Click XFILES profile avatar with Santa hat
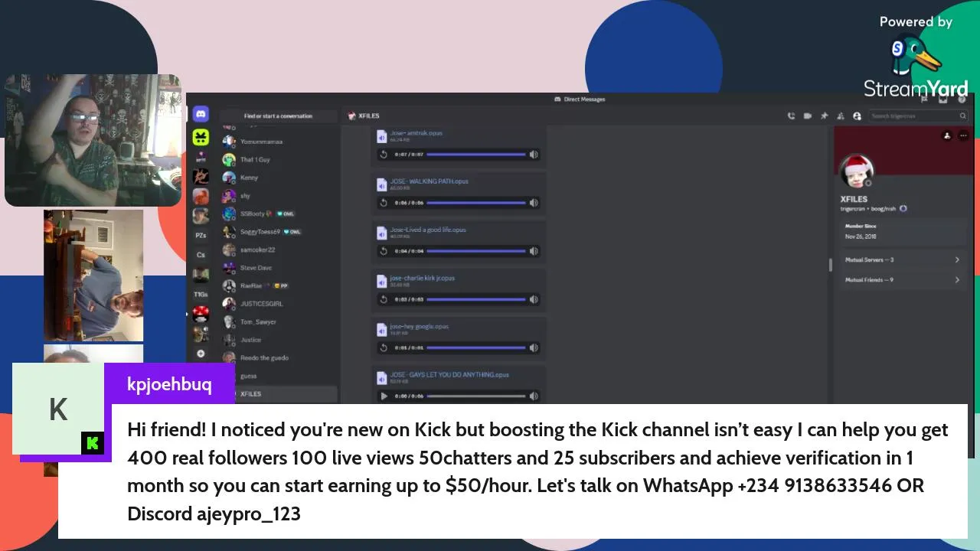Screen dimensions: 980x551 [x=856, y=171]
